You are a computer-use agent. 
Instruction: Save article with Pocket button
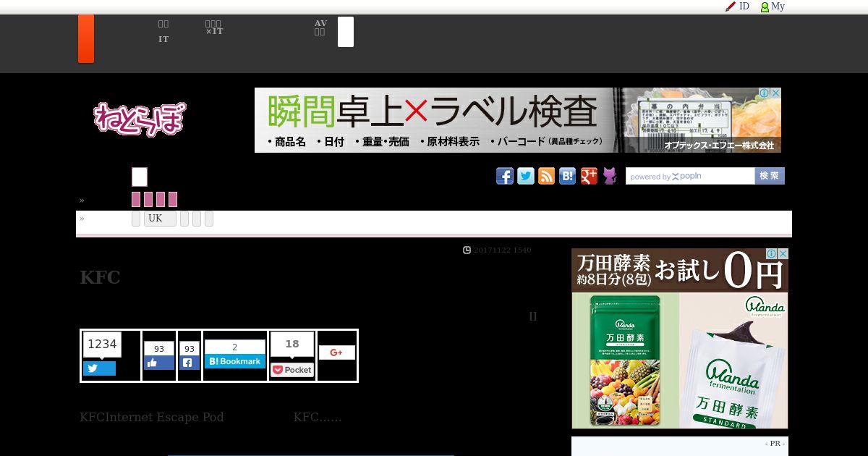tap(292, 370)
